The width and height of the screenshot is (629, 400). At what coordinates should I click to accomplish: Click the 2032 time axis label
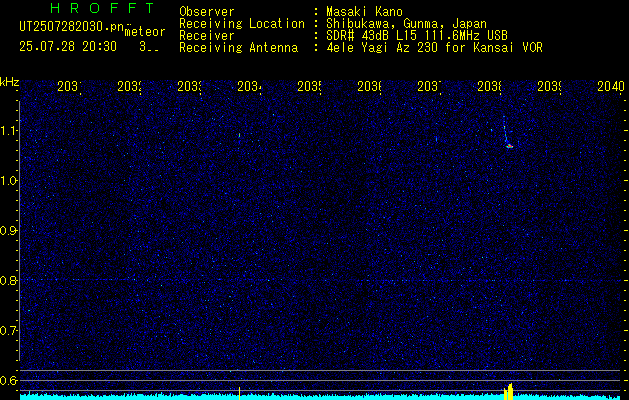129,86
